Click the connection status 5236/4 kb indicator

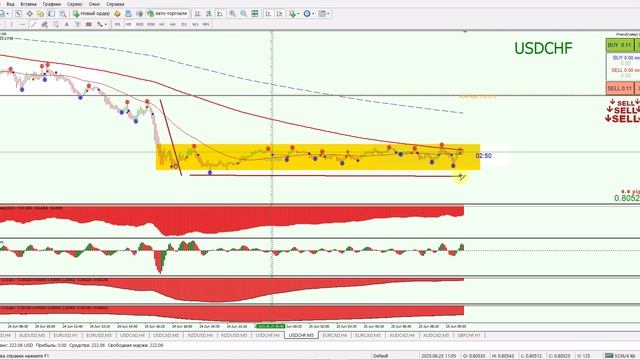click(620, 356)
